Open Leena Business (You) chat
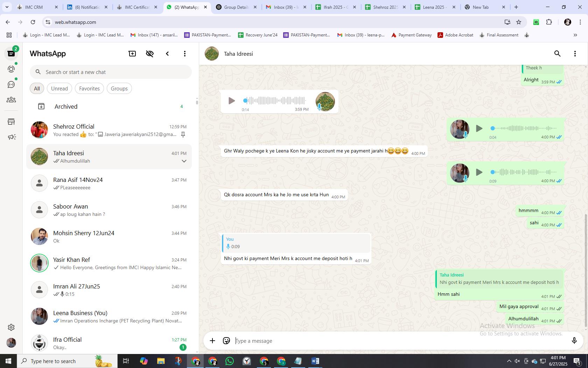Screen dimensions: 588x368 click(109, 316)
